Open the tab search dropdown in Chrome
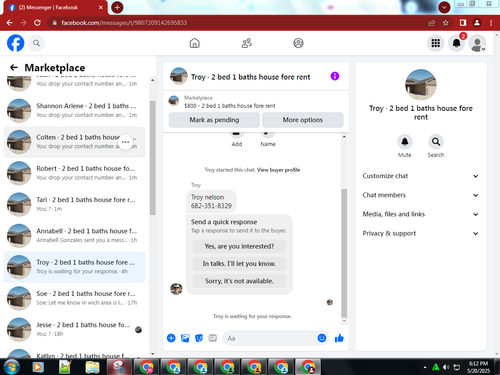500x375 pixels. [x=444, y=7]
